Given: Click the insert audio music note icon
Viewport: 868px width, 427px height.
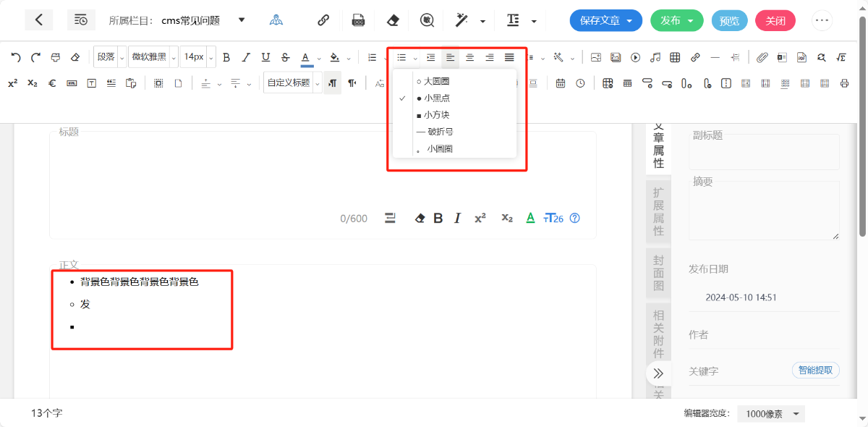Looking at the screenshot, I should point(655,57).
